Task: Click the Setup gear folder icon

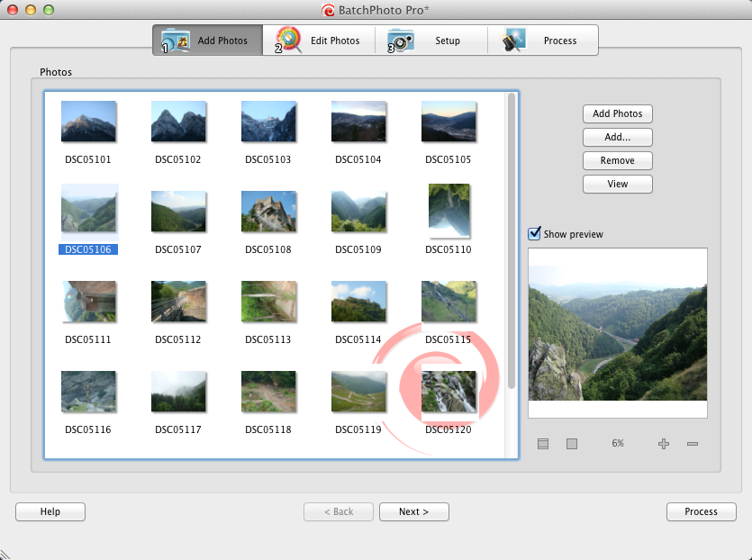Action: pos(401,41)
